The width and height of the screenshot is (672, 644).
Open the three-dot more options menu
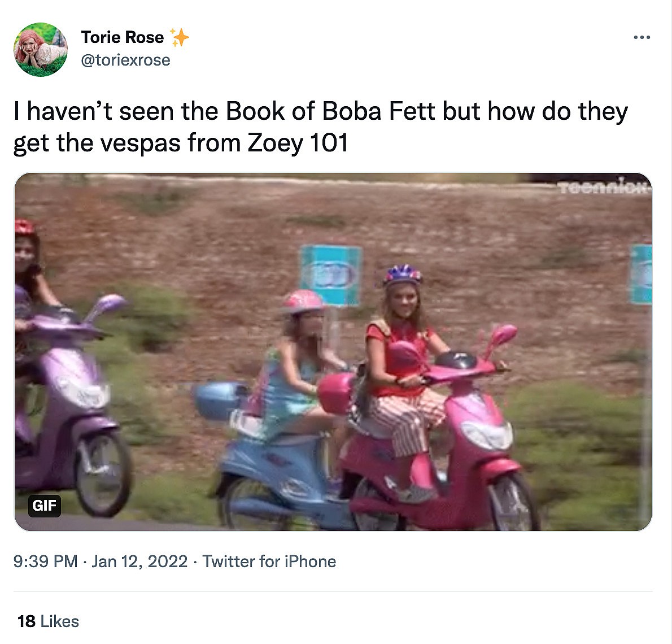[642, 38]
